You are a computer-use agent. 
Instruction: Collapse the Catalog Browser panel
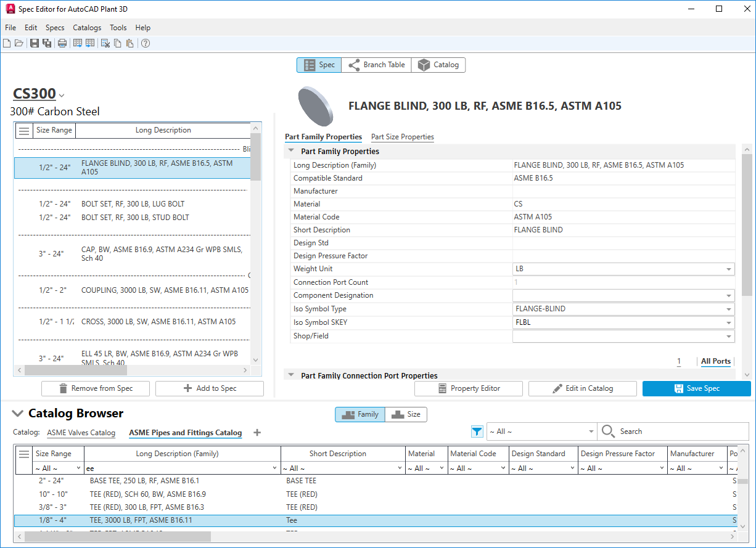18,414
